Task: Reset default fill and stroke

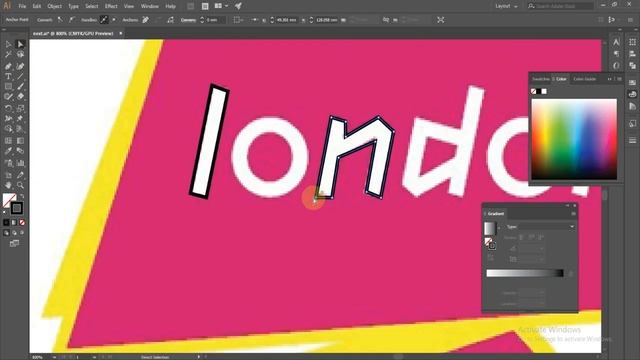Action: [5, 212]
